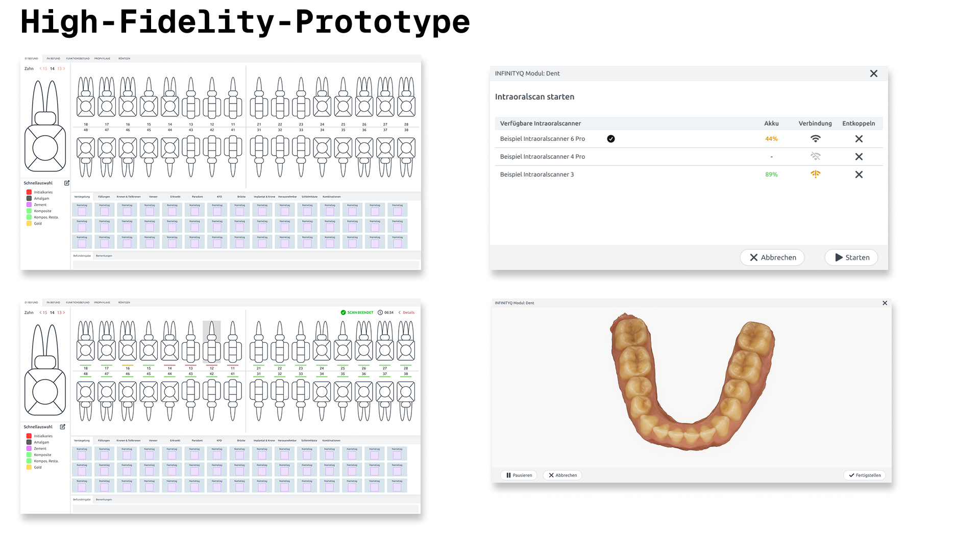Select lower tooth 46 in SCAN BEENDET chart
This screenshot has width=980, height=551.
128,400
